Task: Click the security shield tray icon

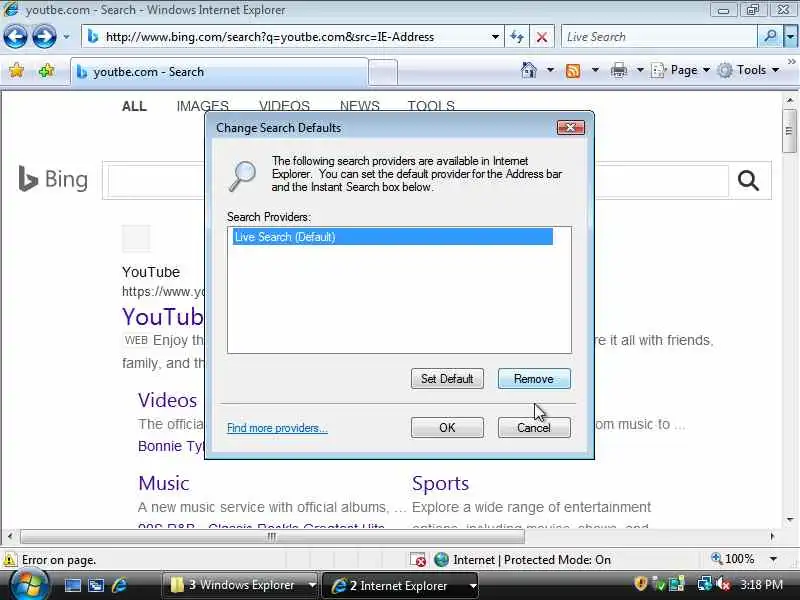Action: coord(641,583)
